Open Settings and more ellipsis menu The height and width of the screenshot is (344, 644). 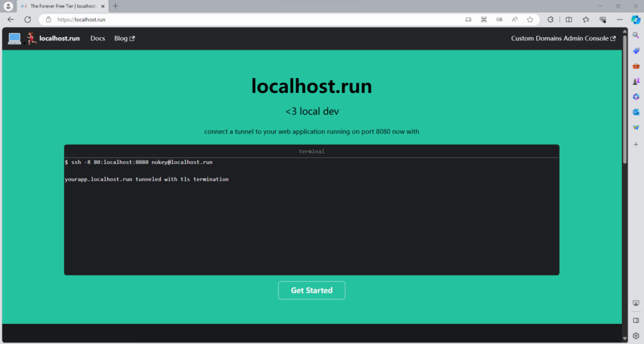[x=620, y=19]
